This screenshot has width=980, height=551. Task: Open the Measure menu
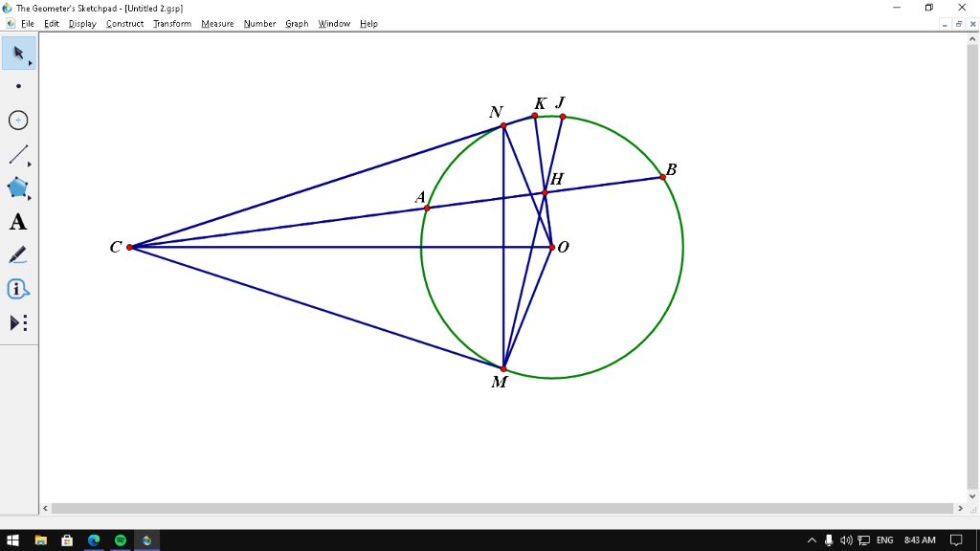217,24
